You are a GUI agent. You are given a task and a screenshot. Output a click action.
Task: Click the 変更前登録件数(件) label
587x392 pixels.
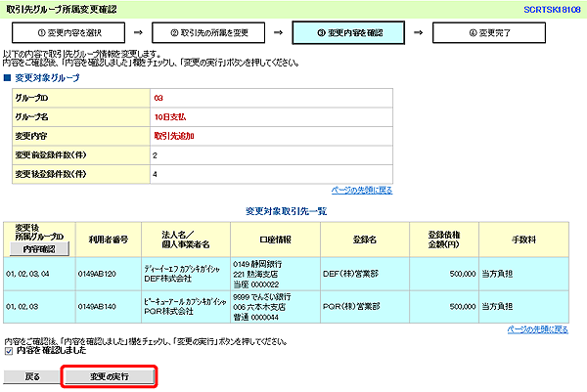tap(51, 155)
